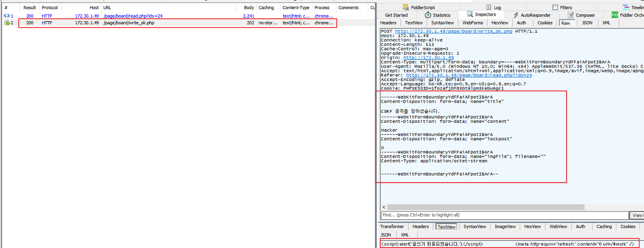Screen dimensions: 644x248
Task: Sort sessions by Caching column
Action: point(269,8)
